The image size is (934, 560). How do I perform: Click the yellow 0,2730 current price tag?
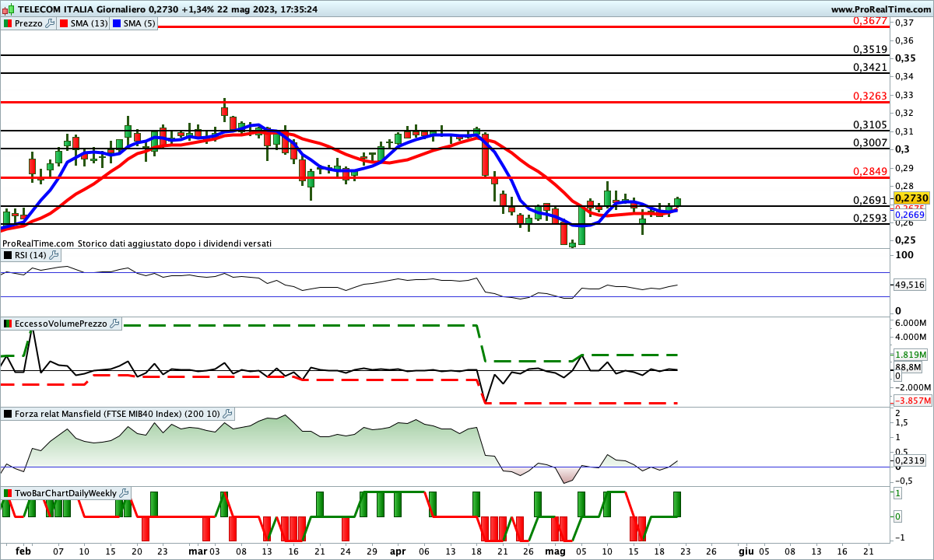912,199
